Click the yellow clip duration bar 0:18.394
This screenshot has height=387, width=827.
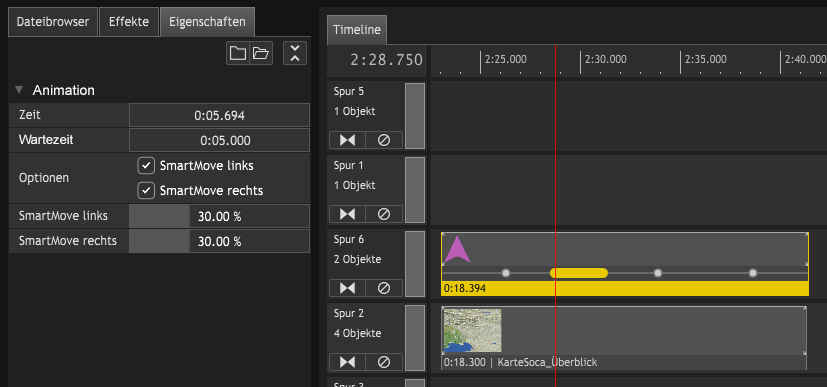coord(625,288)
